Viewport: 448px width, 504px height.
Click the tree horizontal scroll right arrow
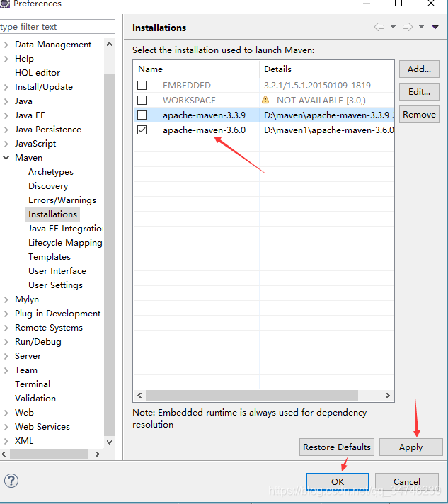pyautogui.click(x=98, y=454)
